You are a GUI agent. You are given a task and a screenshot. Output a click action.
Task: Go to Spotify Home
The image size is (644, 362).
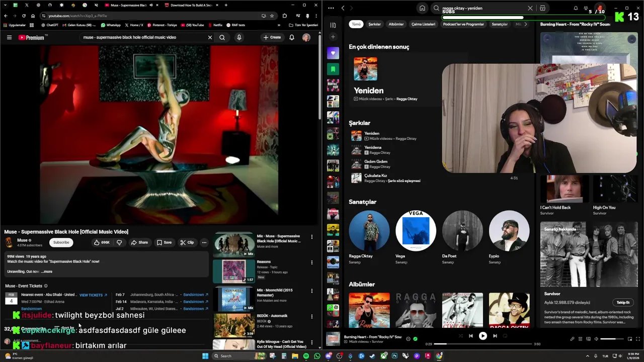tap(422, 8)
